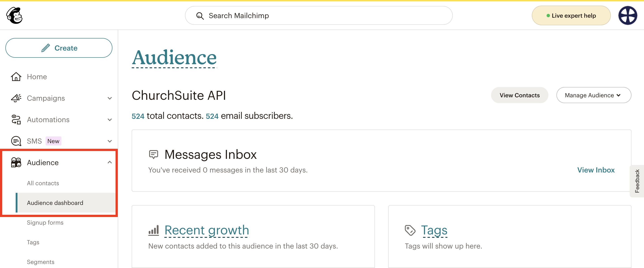Click the Create button
Screen dimensions: 644x268
[59, 48]
